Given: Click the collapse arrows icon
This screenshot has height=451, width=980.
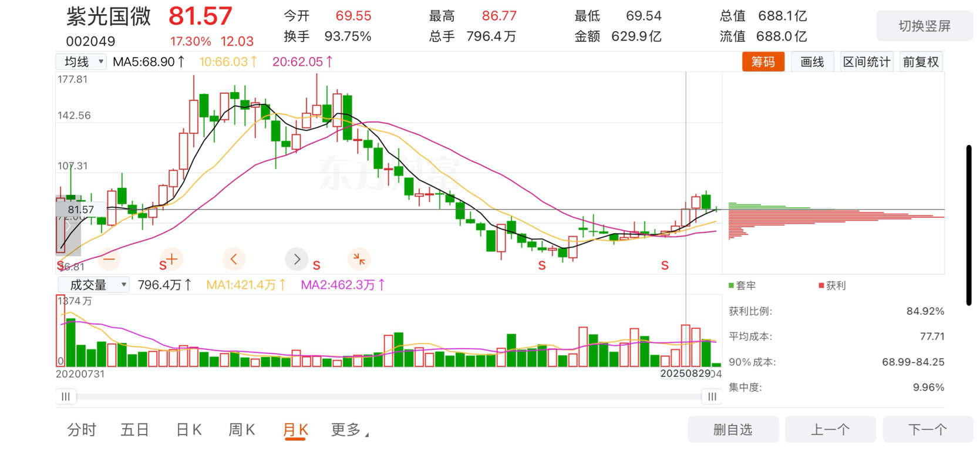Looking at the screenshot, I should [359, 259].
